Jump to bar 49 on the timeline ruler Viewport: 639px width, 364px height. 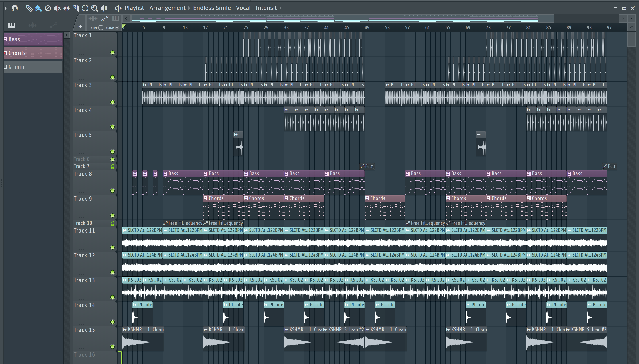(x=367, y=27)
